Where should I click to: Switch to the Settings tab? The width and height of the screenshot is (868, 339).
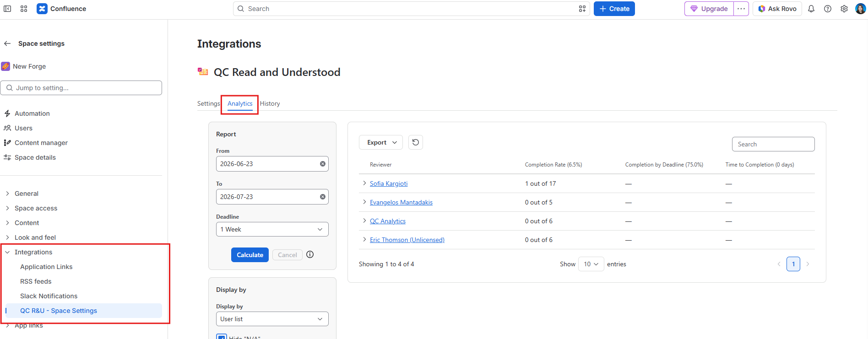pos(208,103)
